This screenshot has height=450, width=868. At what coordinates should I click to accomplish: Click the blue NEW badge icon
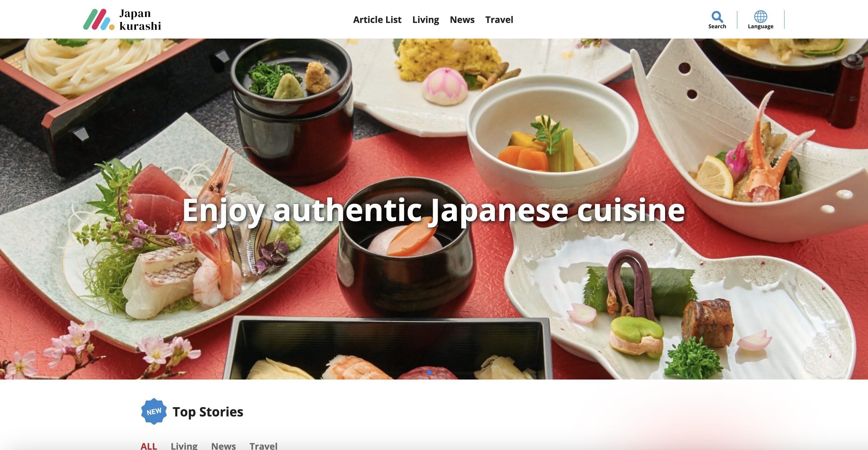tap(154, 411)
